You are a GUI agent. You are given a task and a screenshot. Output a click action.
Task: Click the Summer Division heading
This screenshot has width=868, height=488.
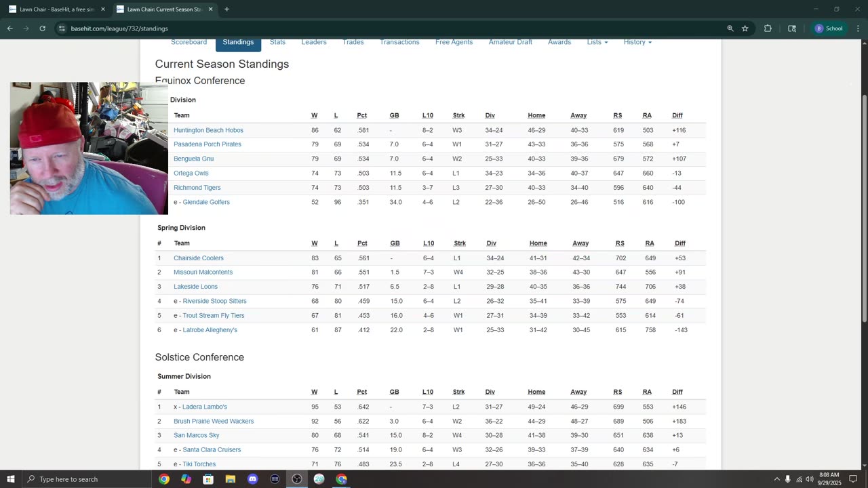(184, 376)
